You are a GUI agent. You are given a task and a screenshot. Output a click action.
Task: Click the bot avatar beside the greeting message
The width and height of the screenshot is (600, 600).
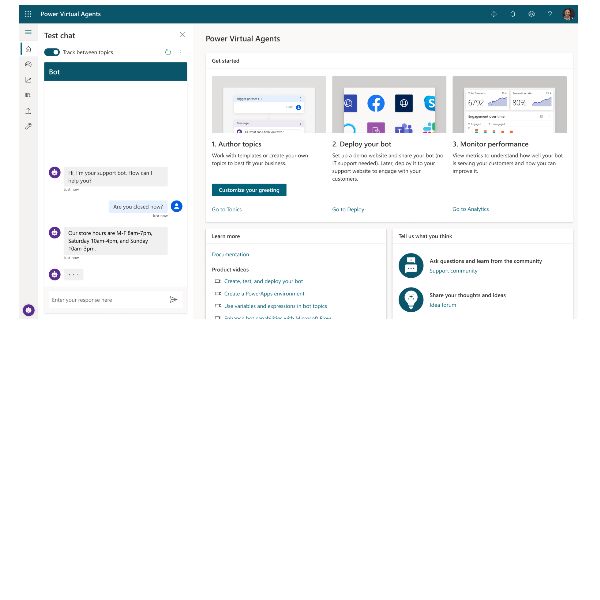point(55,173)
